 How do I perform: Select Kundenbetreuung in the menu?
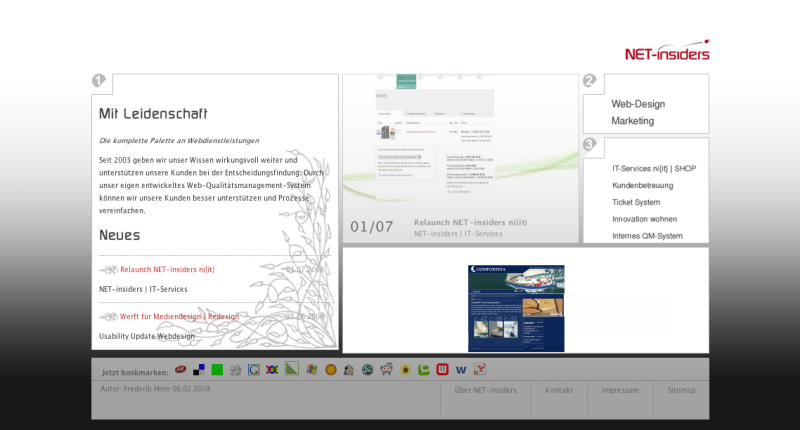pyautogui.click(x=643, y=185)
